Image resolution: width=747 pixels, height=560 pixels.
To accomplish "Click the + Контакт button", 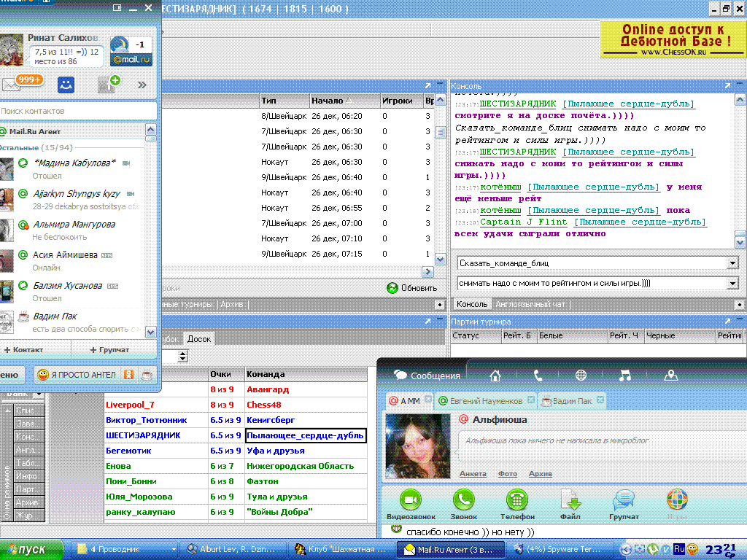I will 24,349.
